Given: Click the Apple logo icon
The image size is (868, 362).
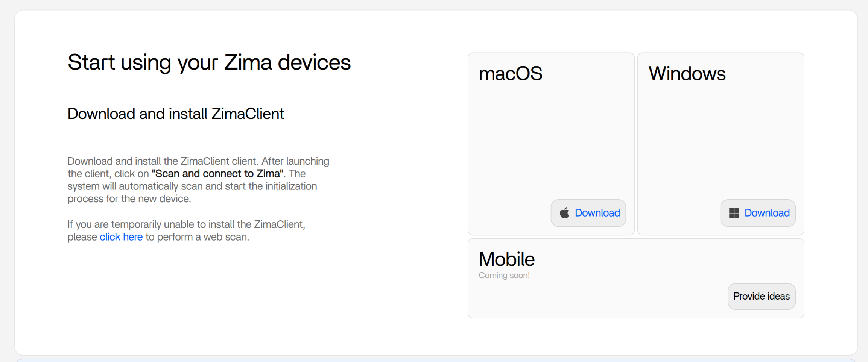Looking at the screenshot, I should [564, 213].
